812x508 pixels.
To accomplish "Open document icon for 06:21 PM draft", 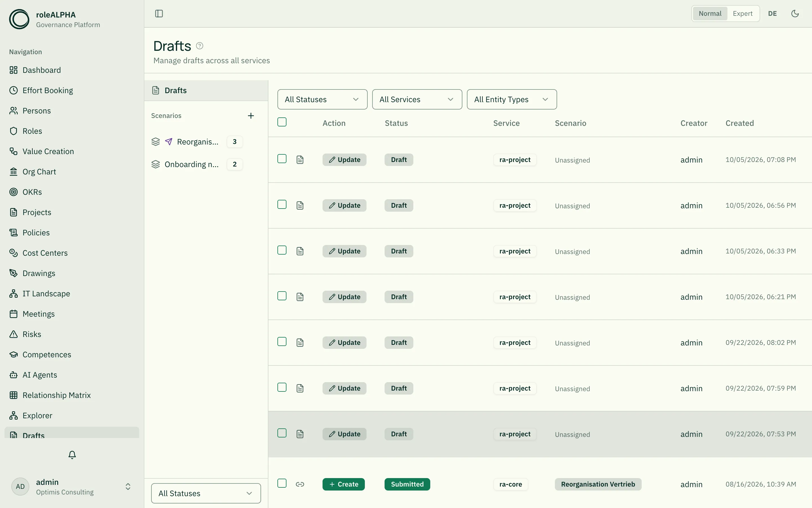I will (300, 297).
